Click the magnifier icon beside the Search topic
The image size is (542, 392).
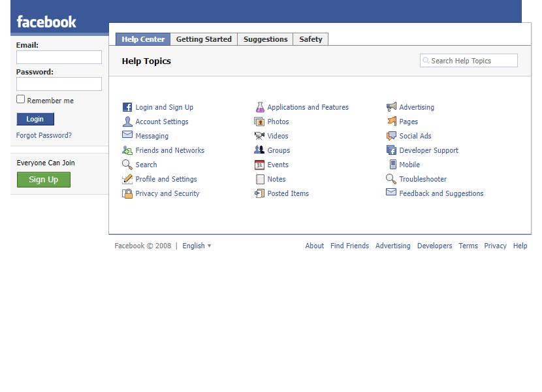(x=127, y=165)
